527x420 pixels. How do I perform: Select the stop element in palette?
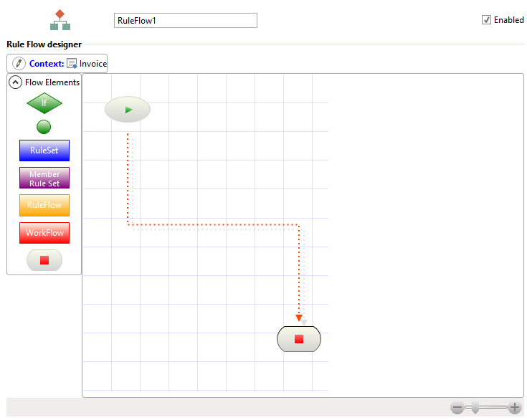44,260
